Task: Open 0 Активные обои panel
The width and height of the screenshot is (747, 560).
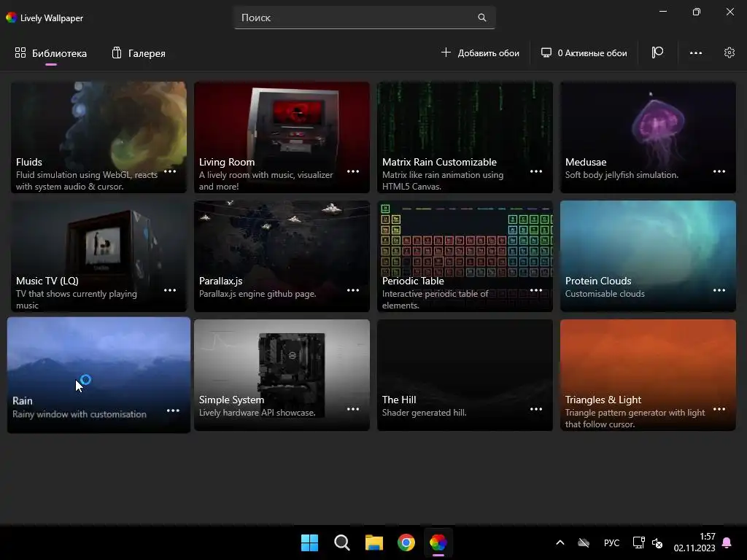Action: [x=584, y=52]
